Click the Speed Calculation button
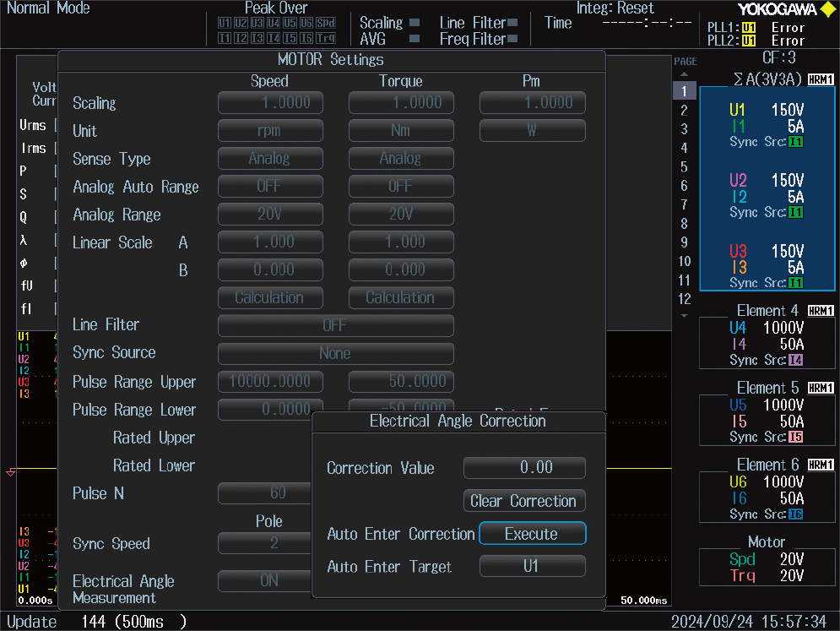Image resolution: width=840 pixels, height=631 pixels. tap(270, 297)
